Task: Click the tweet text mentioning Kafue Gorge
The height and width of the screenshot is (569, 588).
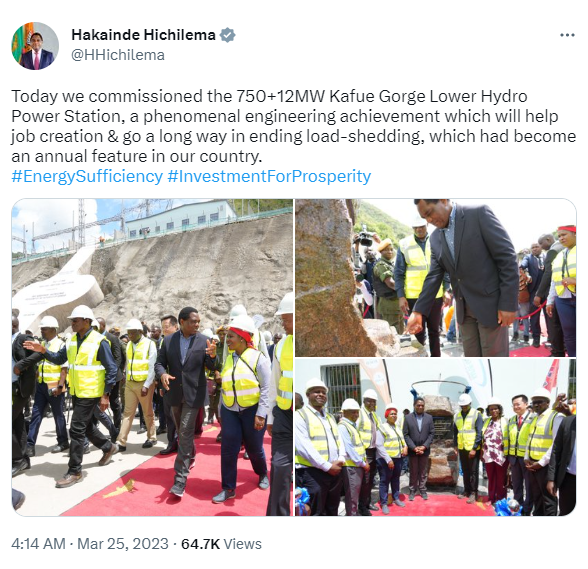Action: [x=293, y=126]
